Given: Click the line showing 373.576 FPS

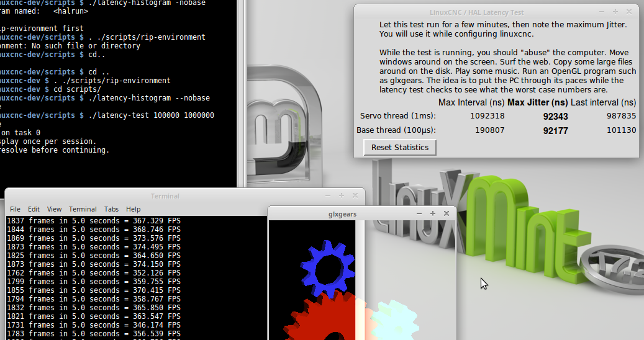Looking at the screenshot, I should click(94, 238).
